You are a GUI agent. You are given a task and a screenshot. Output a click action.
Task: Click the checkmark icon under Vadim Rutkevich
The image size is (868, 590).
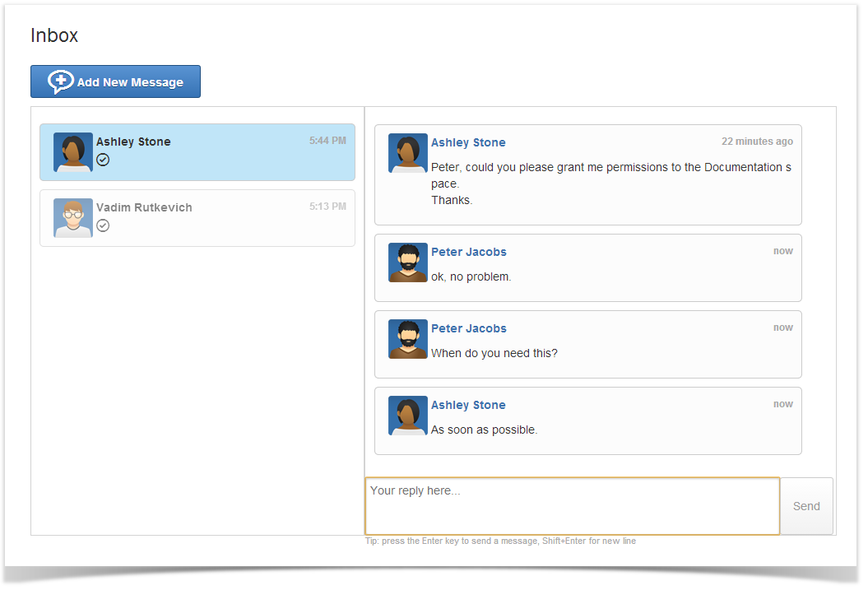(x=103, y=225)
